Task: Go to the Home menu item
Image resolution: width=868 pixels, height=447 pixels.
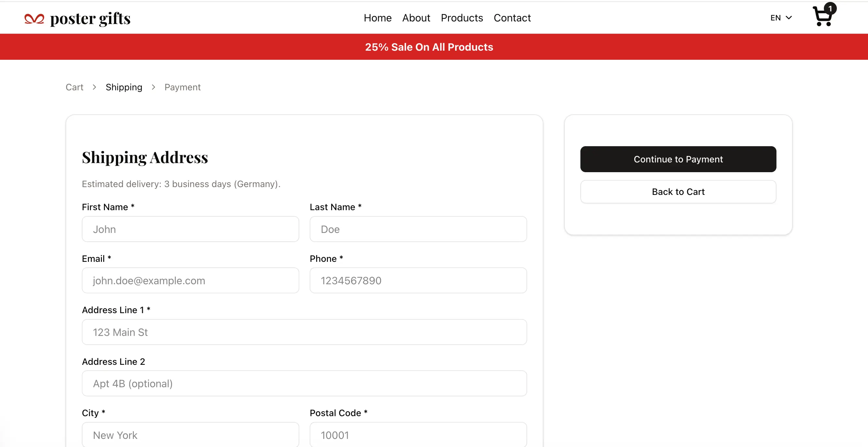Action: click(x=378, y=18)
